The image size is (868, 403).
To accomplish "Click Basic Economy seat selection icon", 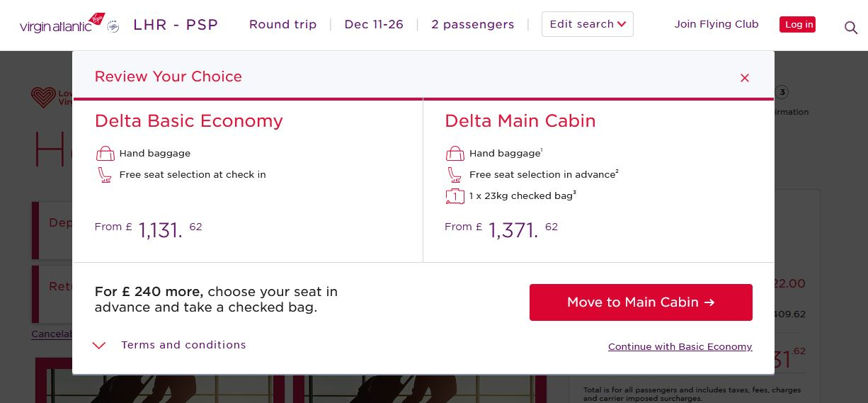I will click(x=105, y=175).
